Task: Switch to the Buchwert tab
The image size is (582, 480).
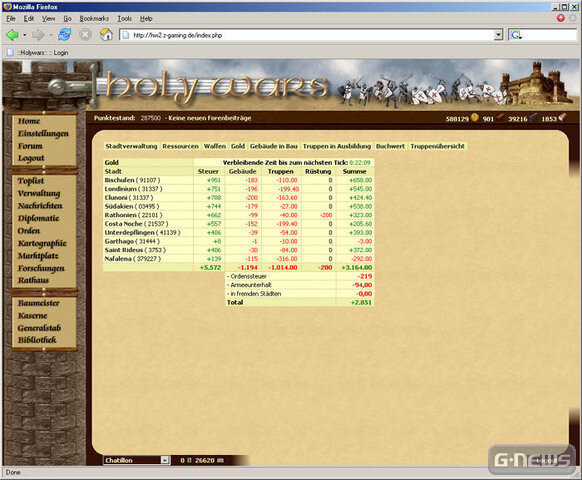Action: [x=390, y=146]
